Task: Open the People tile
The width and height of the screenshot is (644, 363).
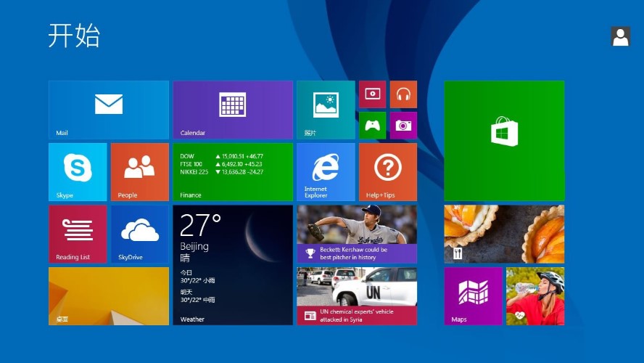Action: (139, 172)
